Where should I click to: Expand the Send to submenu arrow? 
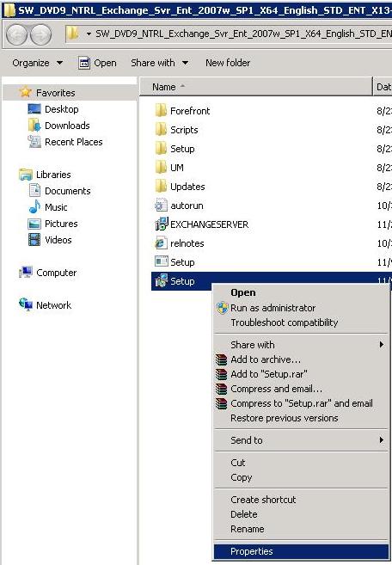[x=381, y=440]
